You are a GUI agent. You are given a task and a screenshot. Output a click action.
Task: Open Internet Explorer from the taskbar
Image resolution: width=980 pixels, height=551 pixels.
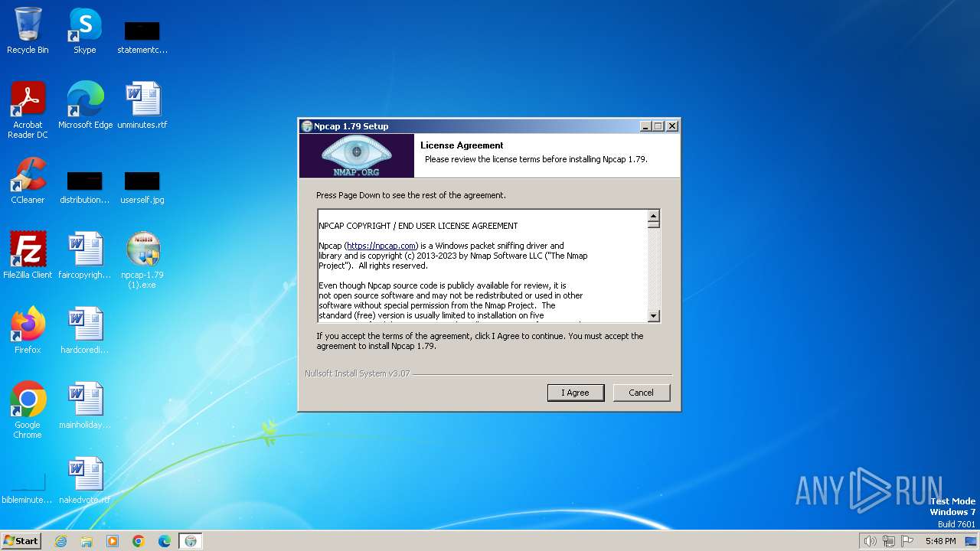(x=60, y=541)
